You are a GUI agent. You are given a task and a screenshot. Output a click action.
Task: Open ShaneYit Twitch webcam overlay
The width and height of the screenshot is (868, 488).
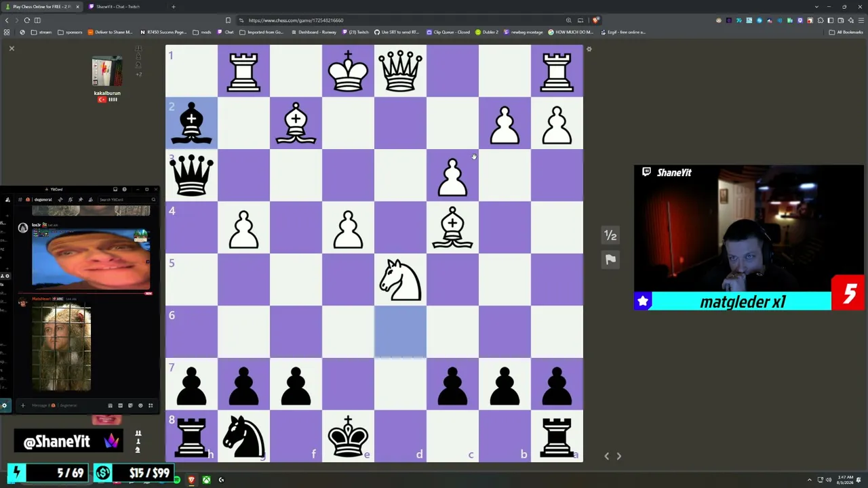coord(749,237)
